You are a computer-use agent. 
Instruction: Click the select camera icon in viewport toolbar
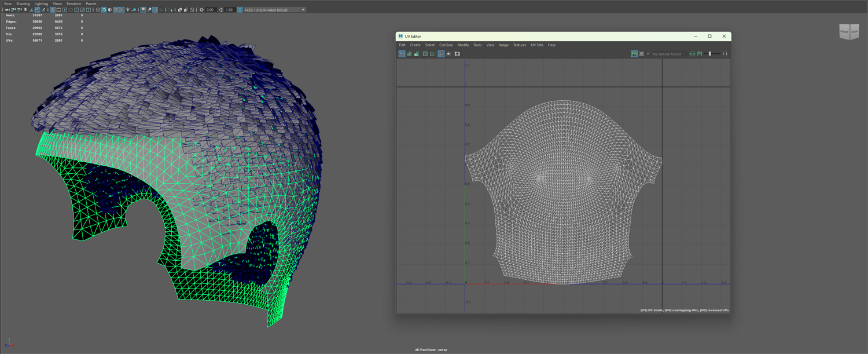click(8, 10)
